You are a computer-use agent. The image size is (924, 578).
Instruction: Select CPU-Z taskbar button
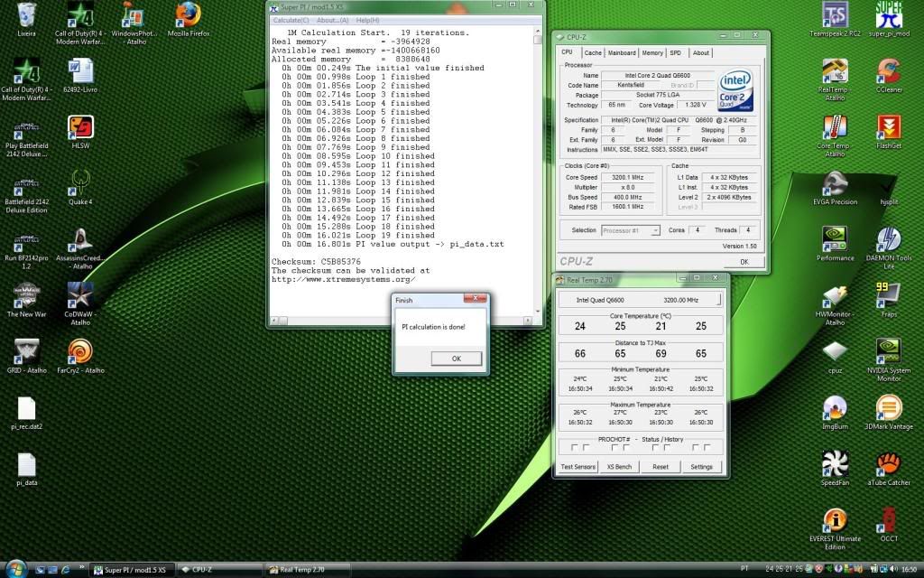[x=219, y=570]
